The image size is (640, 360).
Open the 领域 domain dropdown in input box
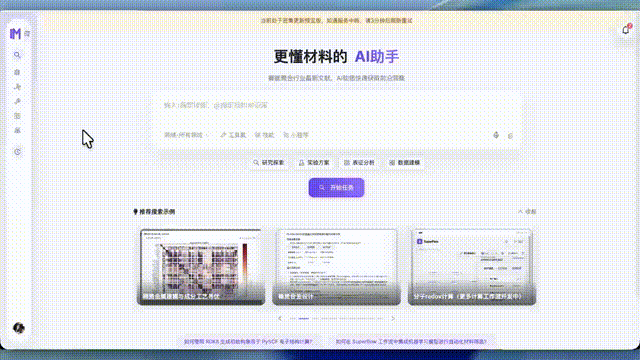(186, 135)
